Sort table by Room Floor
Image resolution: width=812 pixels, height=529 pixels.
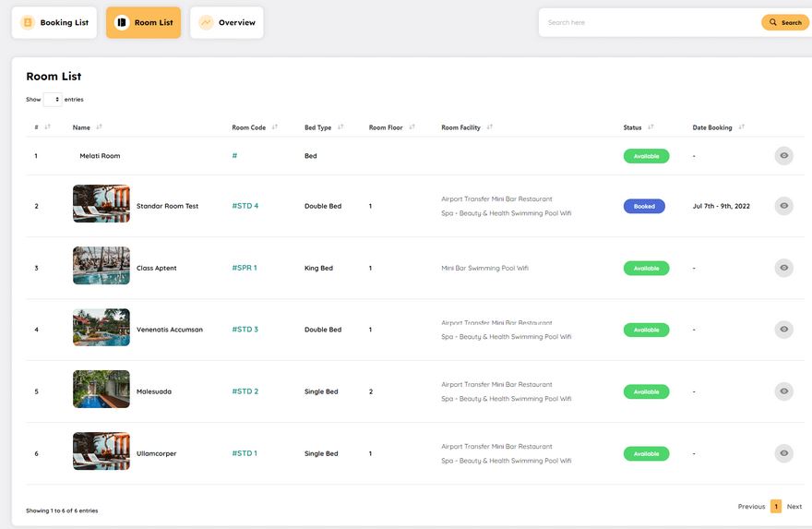coord(412,126)
